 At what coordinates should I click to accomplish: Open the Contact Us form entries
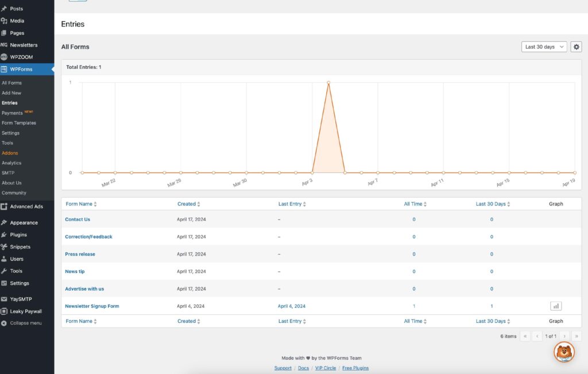(78, 219)
